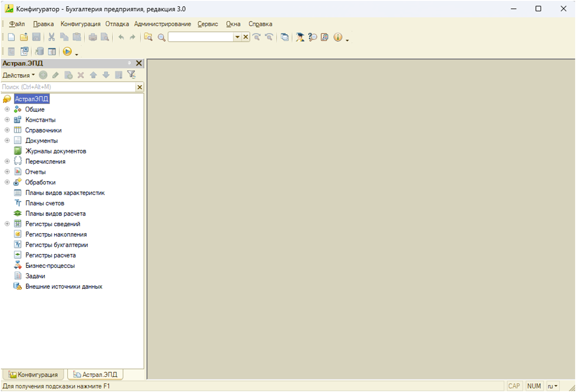Click the Windows list icon
The image size is (576, 392).
285,38
